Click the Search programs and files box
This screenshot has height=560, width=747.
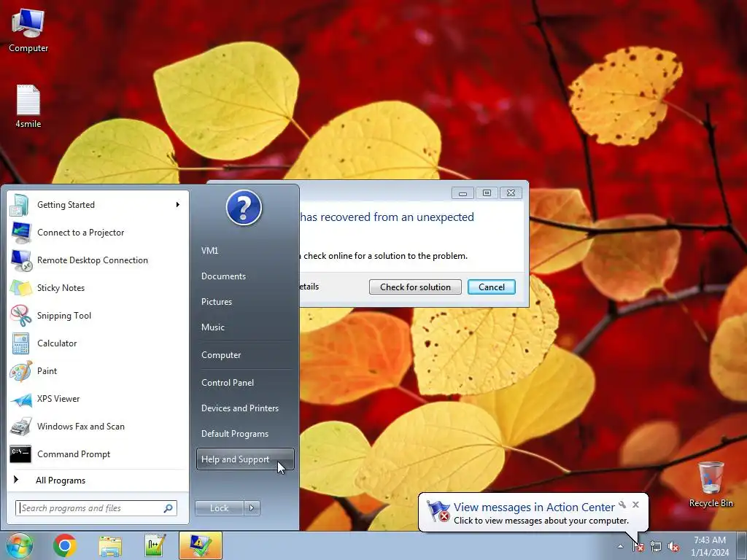coord(96,508)
